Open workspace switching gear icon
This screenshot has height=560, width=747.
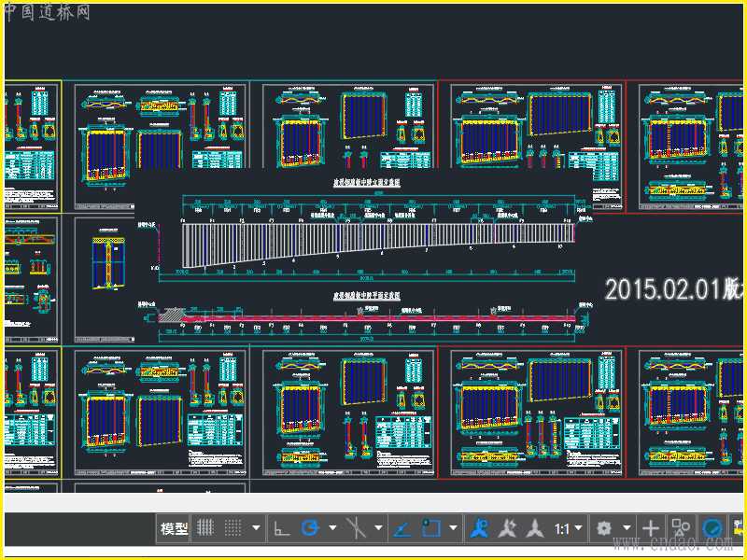[x=604, y=528]
